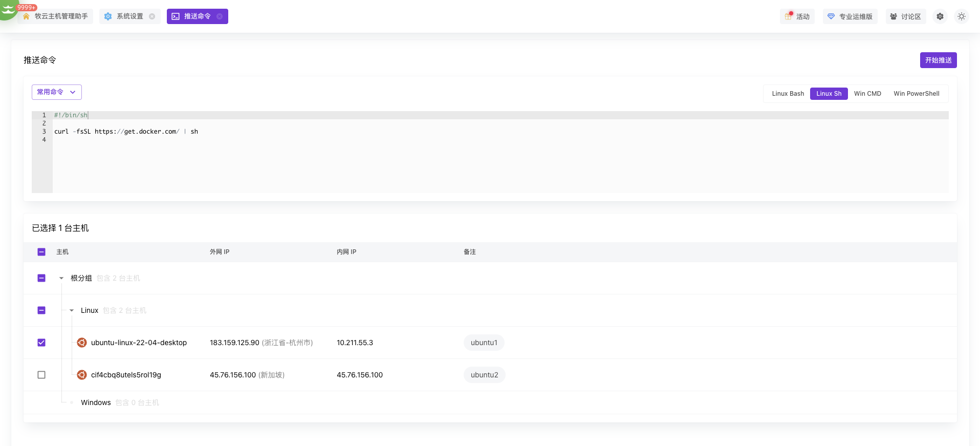The image size is (980, 446).
Task: Toggle the select-all checkbox in table header
Action: click(x=41, y=252)
